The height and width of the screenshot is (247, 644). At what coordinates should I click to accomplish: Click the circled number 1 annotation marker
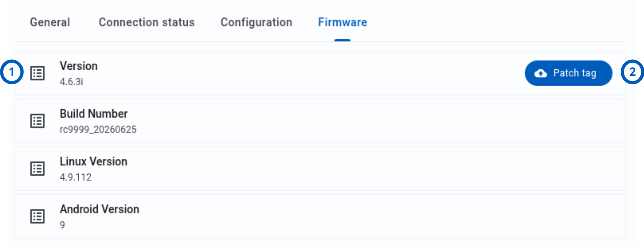point(12,72)
